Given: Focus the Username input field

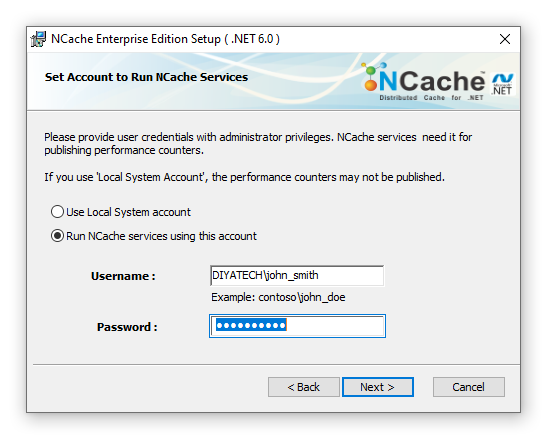Looking at the screenshot, I should point(297,276).
